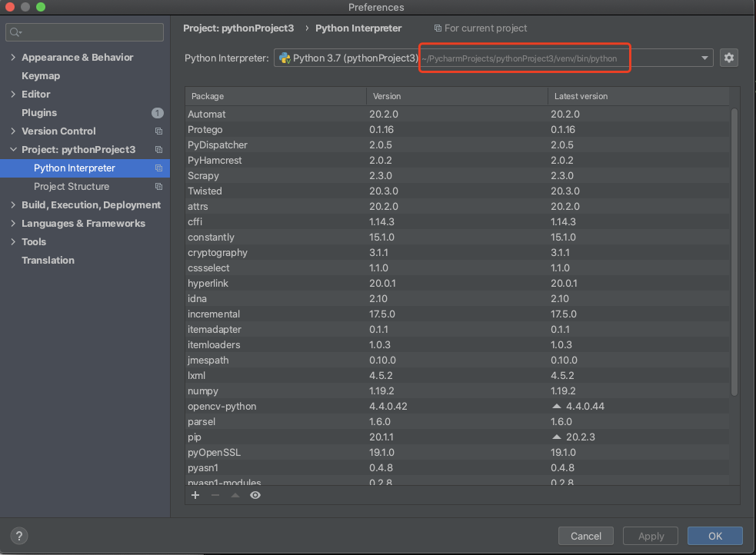Select the cffi package row

(x=457, y=222)
